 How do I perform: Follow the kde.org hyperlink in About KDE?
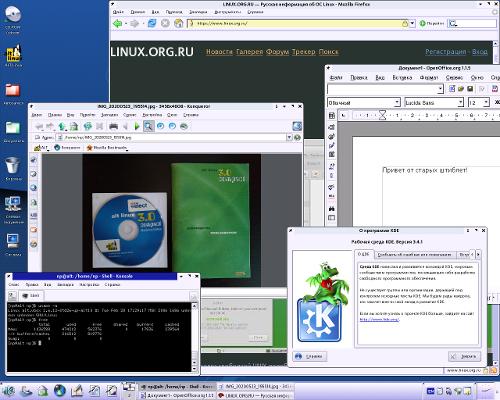point(379,319)
